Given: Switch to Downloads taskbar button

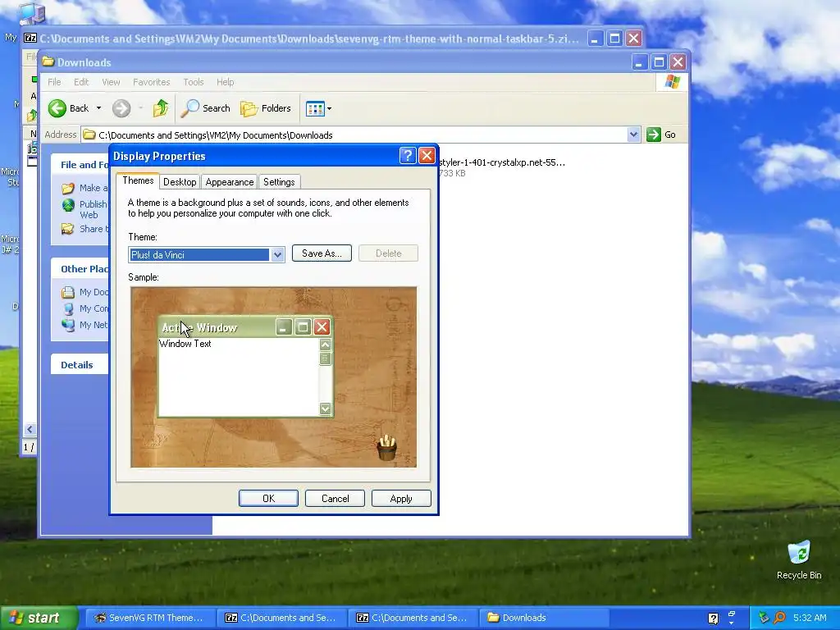Looking at the screenshot, I should [x=543, y=618].
